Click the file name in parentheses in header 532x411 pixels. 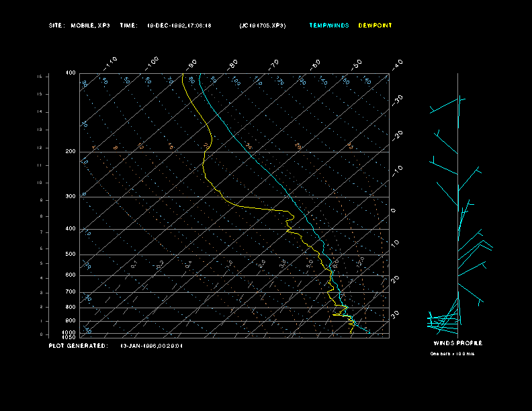click(263, 26)
